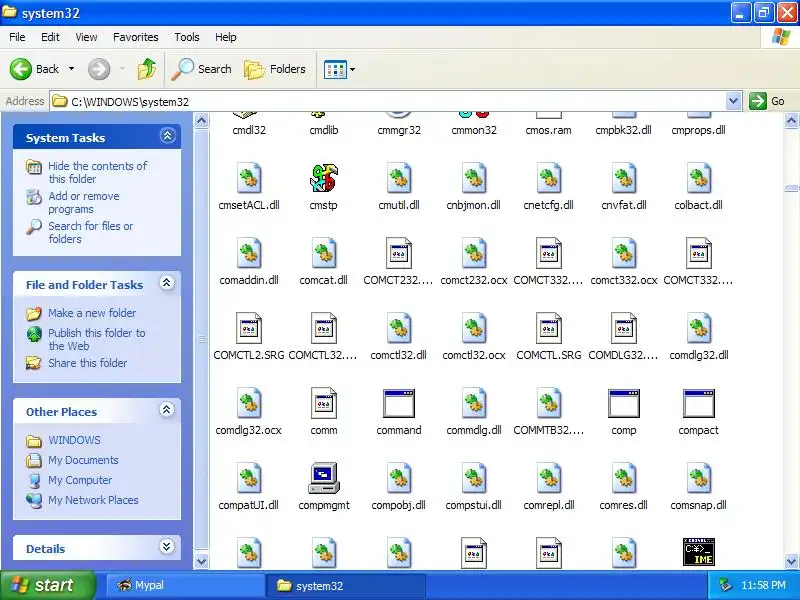Toggle the Folders pane
This screenshot has height=600, width=800.
pyautogui.click(x=275, y=69)
